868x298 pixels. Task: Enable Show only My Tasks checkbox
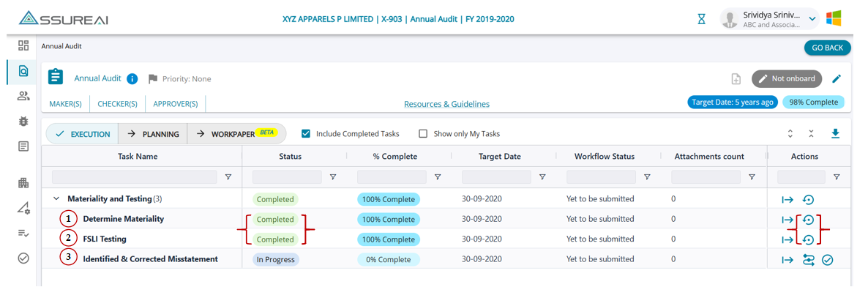423,134
